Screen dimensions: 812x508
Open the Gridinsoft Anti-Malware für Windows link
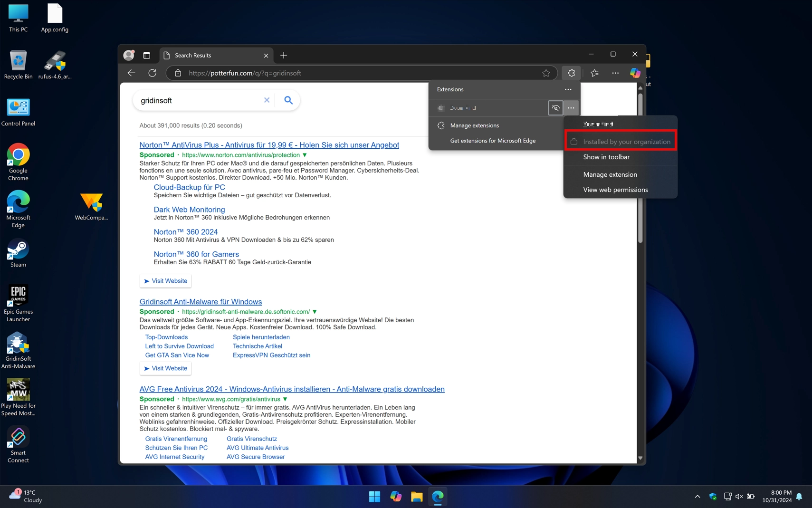[200, 301]
